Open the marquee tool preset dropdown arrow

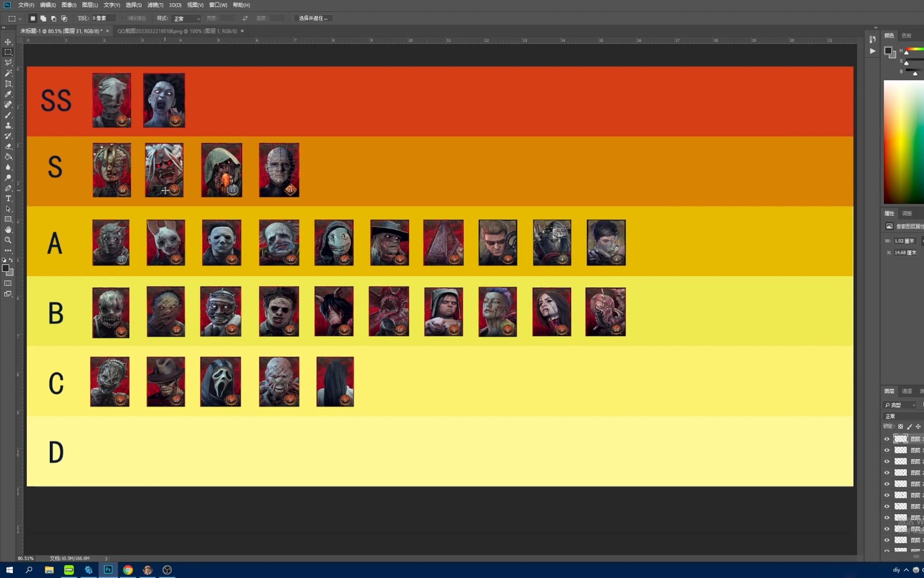[20, 18]
